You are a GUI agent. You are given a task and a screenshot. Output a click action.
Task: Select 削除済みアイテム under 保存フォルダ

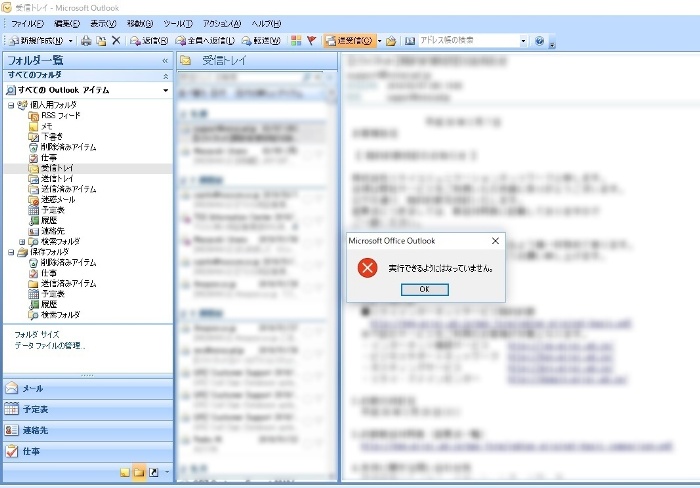point(68,263)
